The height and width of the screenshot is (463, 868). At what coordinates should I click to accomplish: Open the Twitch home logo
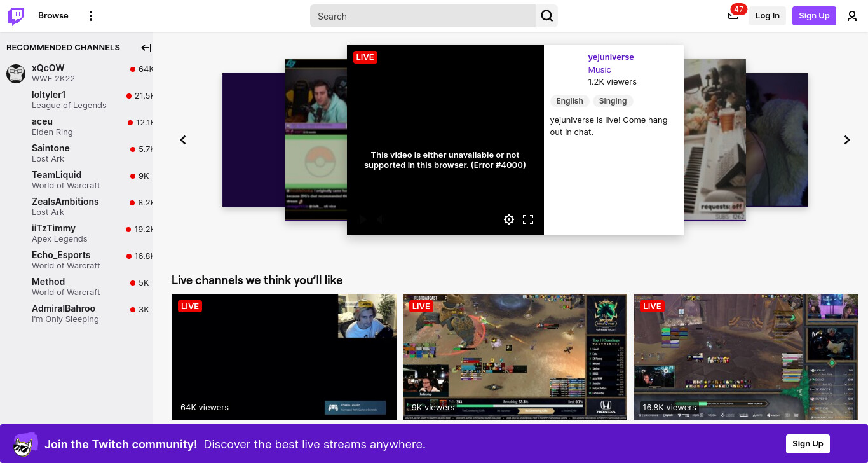click(16, 16)
